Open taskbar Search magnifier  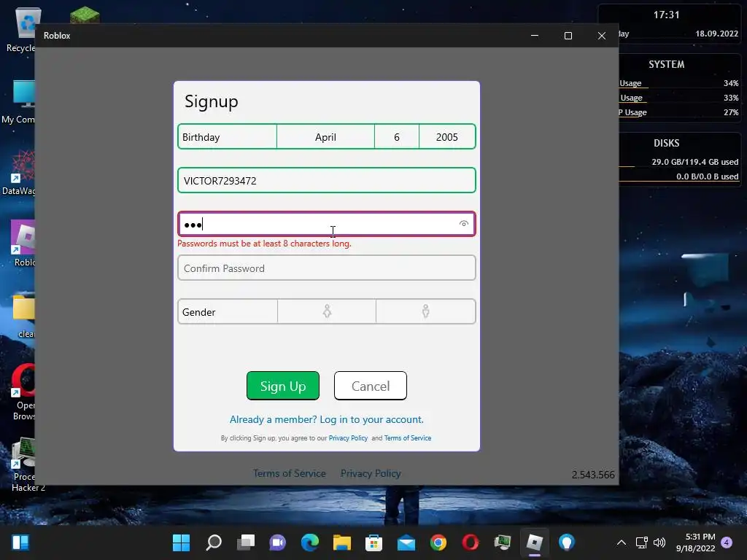[214, 542]
